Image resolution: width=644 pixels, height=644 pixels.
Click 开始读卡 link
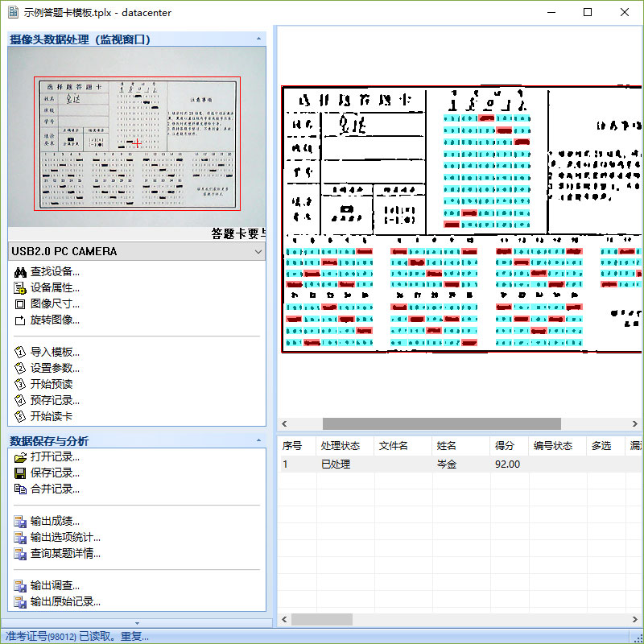[x=52, y=416]
